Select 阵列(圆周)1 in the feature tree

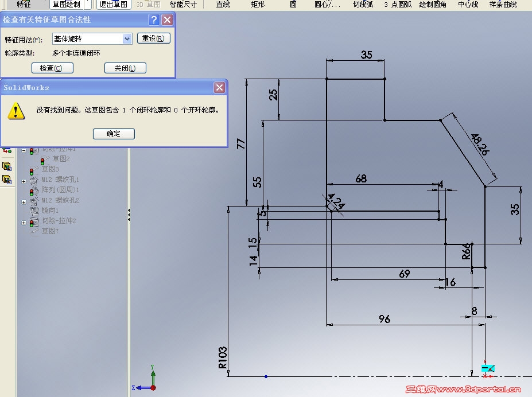coord(60,189)
